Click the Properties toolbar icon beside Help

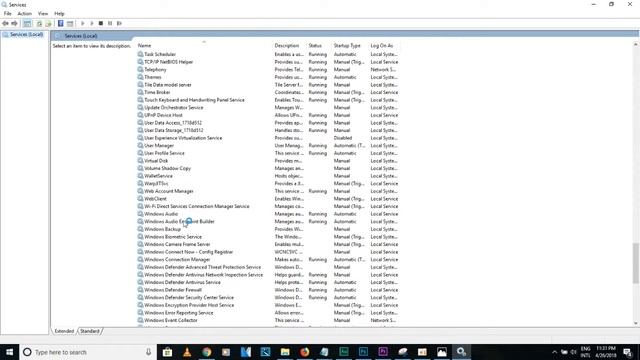tap(70, 23)
